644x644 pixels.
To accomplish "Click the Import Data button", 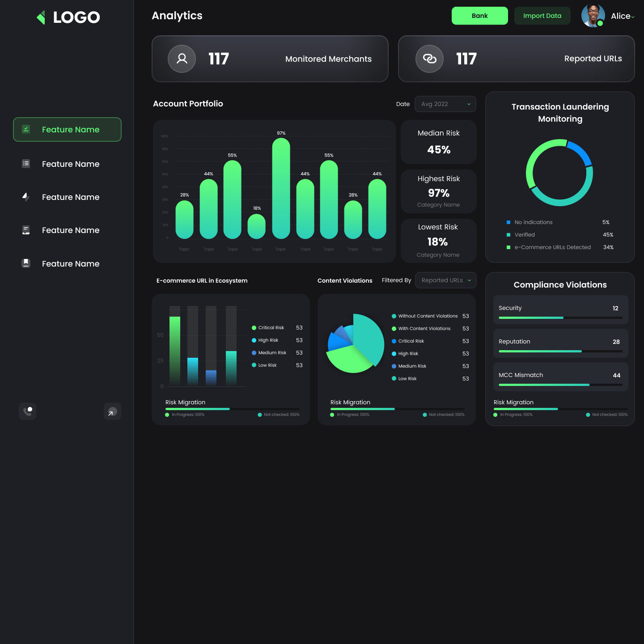I will 542,16.
